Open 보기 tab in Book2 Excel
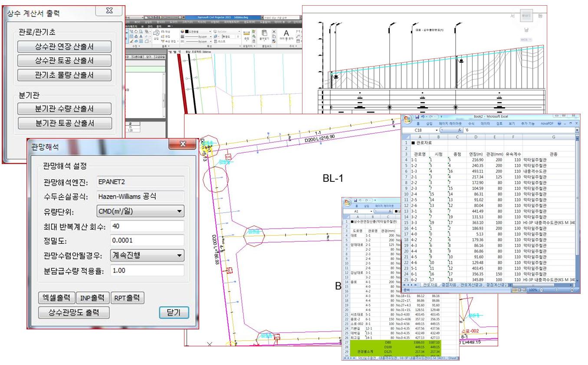This screenshot has width=588, height=365. pos(512,123)
